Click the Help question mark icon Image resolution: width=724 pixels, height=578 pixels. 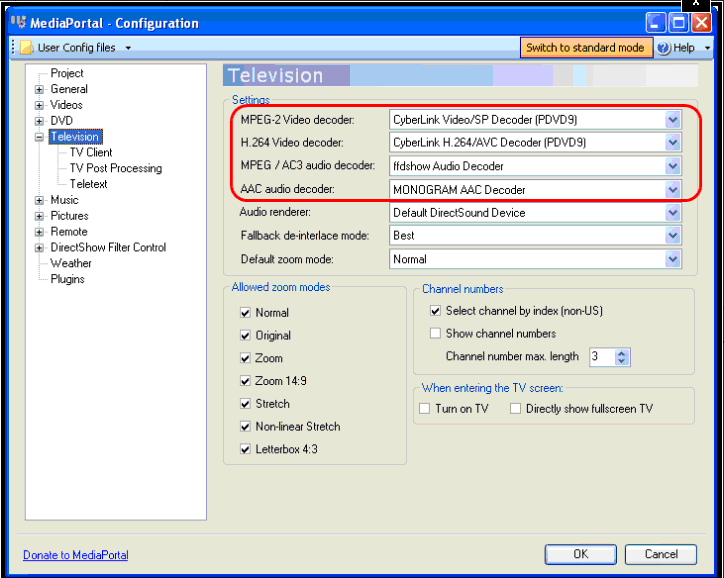pos(664,48)
